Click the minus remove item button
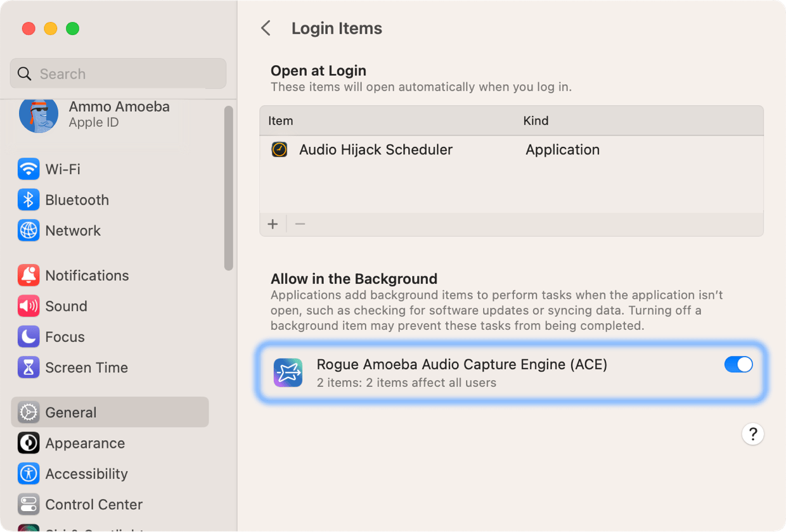 pyautogui.click(x=300, y=224)
